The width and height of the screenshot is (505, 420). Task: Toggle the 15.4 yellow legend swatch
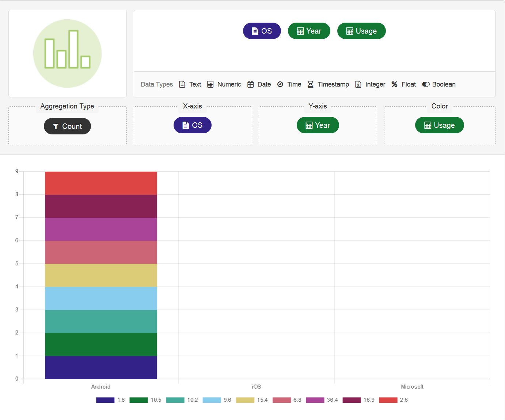(245, 400)
